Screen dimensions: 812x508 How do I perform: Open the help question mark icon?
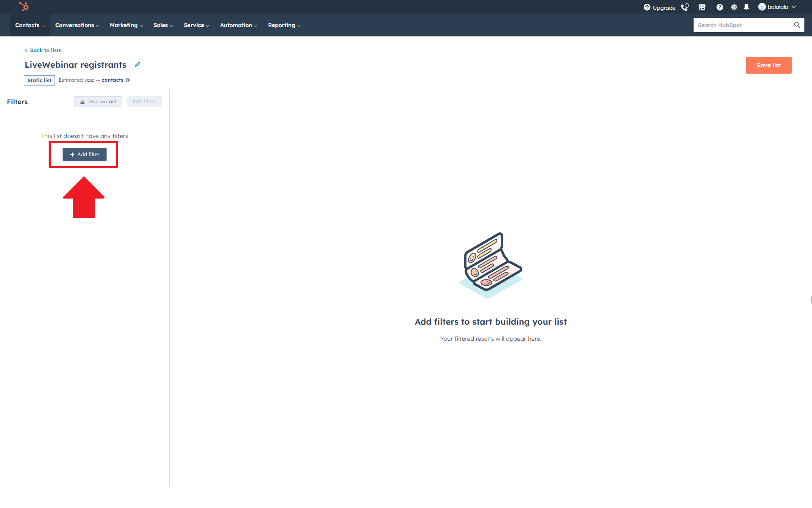pyautogui.click(x=719, y=7)
